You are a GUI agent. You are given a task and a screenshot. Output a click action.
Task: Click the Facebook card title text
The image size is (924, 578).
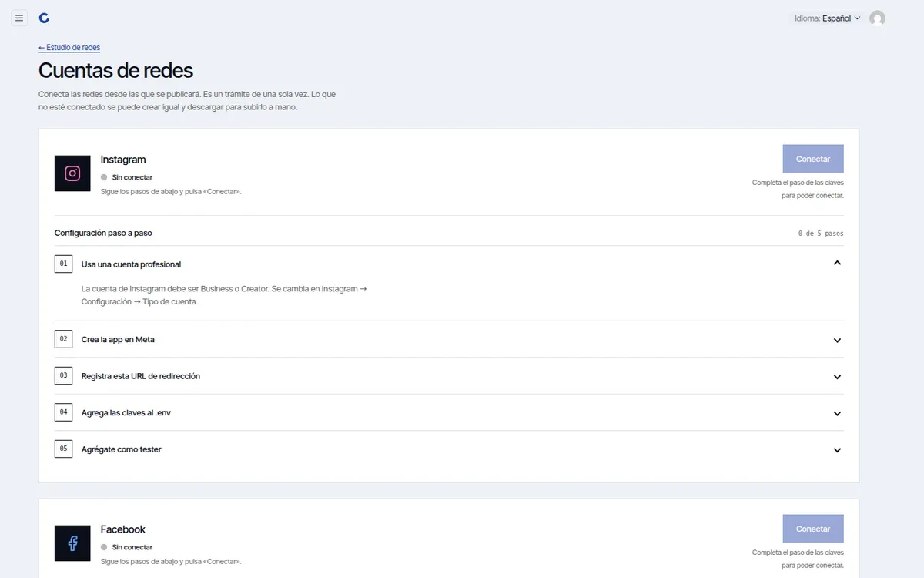pyautogui.click(x=123, y=529)
